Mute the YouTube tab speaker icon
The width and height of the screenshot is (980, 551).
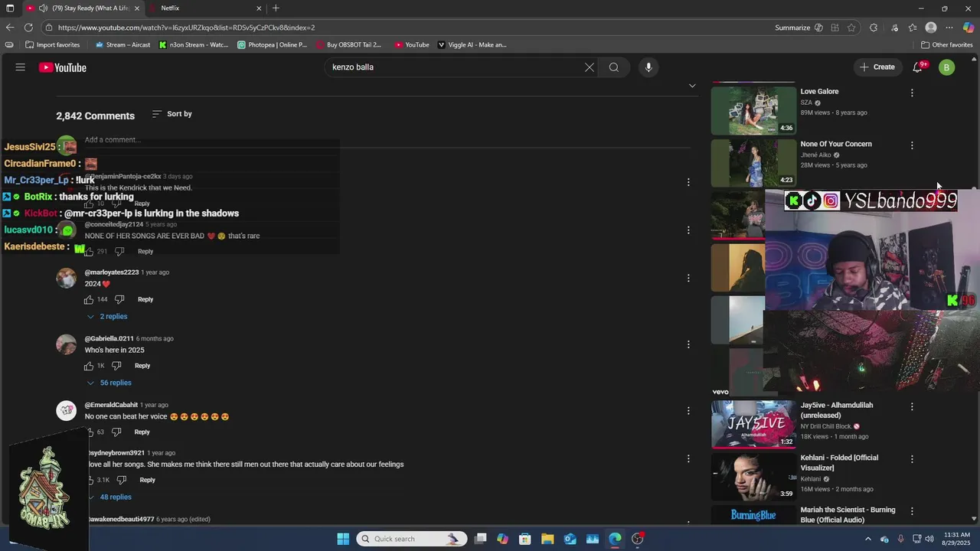(43, 8)
